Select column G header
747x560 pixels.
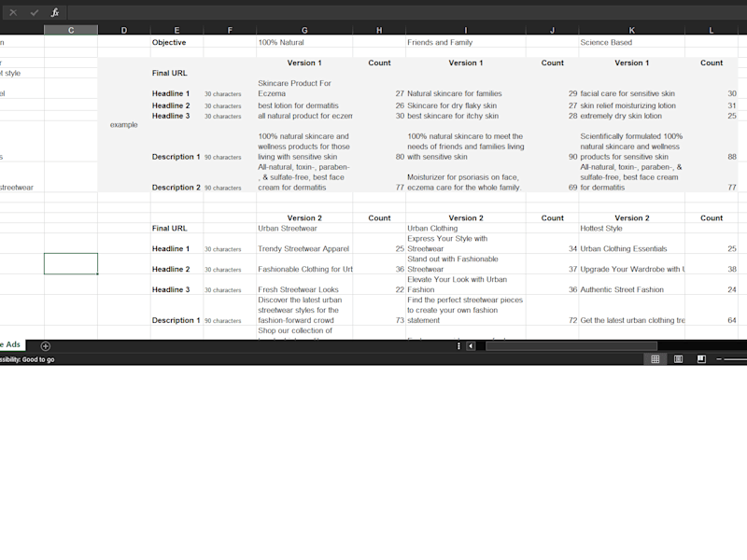click(x=304, y=30)
